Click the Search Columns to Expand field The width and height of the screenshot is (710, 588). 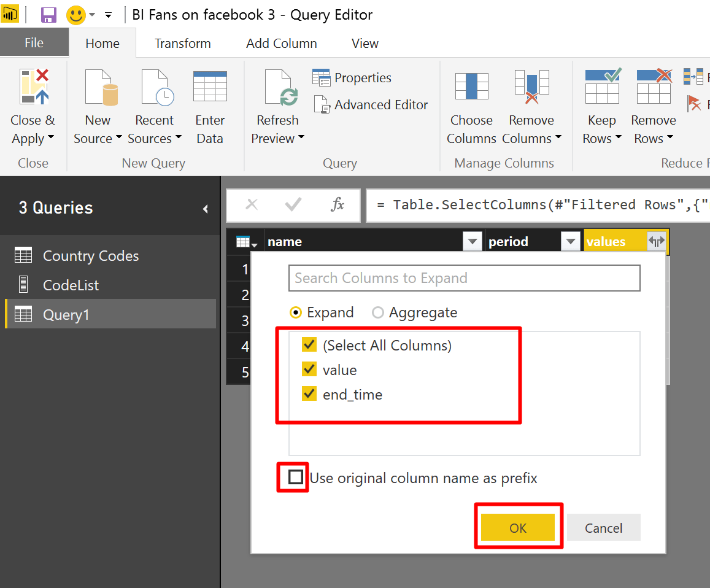click(x=465, y=278)
